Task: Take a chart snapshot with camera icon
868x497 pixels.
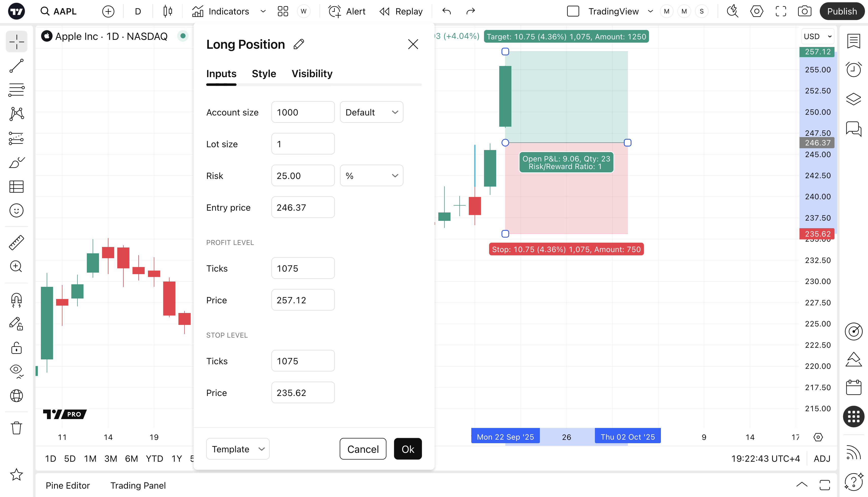Action: [x=804, y=11]
